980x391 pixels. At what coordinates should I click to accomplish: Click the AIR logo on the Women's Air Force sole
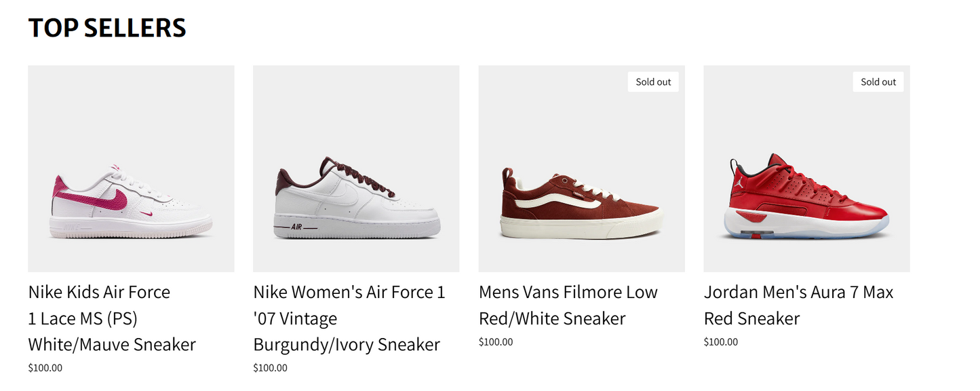click(296, 227)
